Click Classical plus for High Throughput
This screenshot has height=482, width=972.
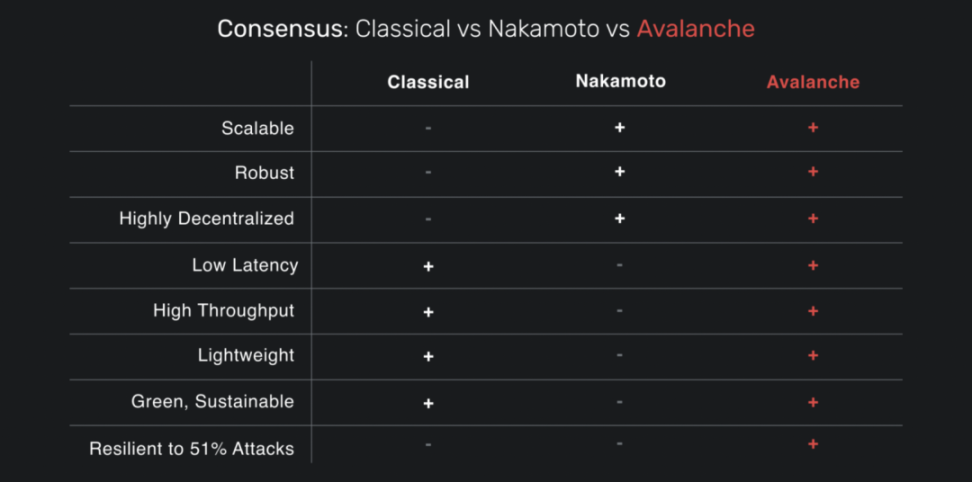click(x=428, y=312)
